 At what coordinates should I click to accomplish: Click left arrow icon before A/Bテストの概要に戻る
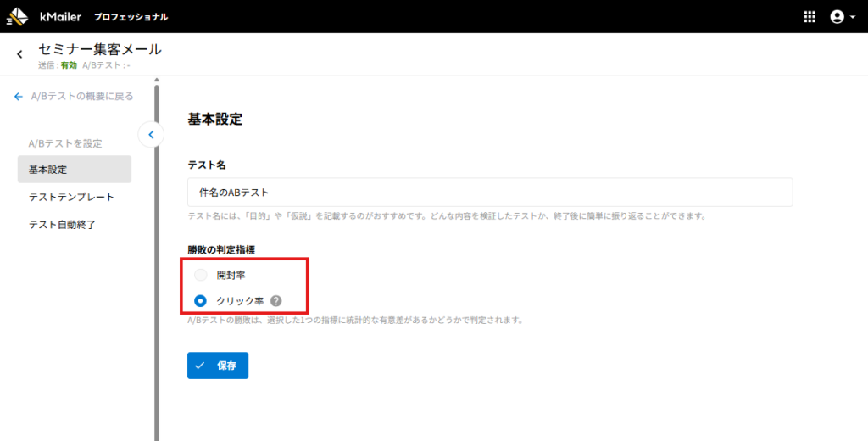pos(19,97)
